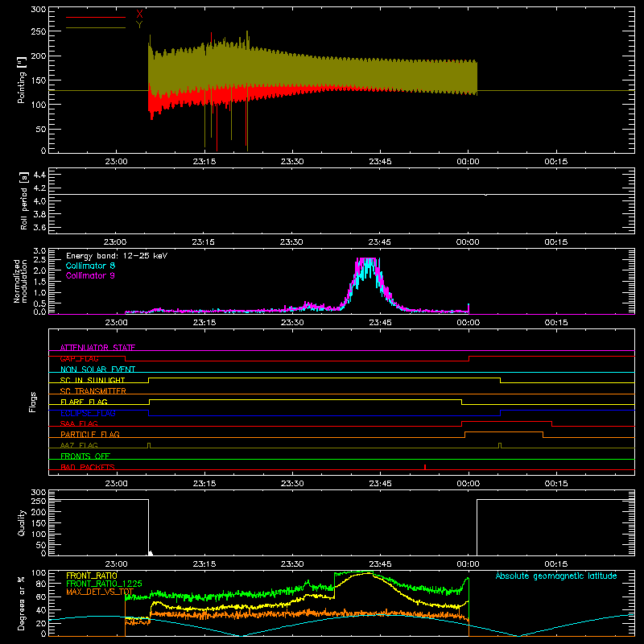644x644 pixels.
Task: Click the red X legend line
Action: tap(96, 17)
